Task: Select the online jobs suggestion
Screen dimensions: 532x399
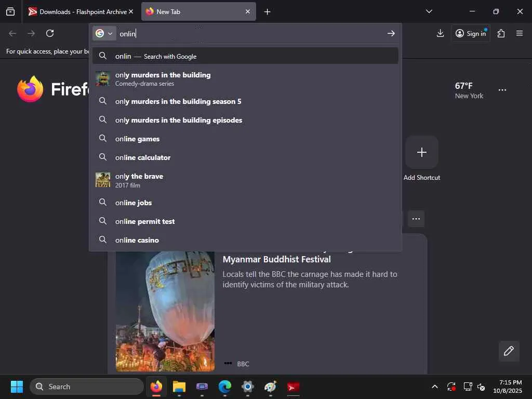Action: (245, 203)
